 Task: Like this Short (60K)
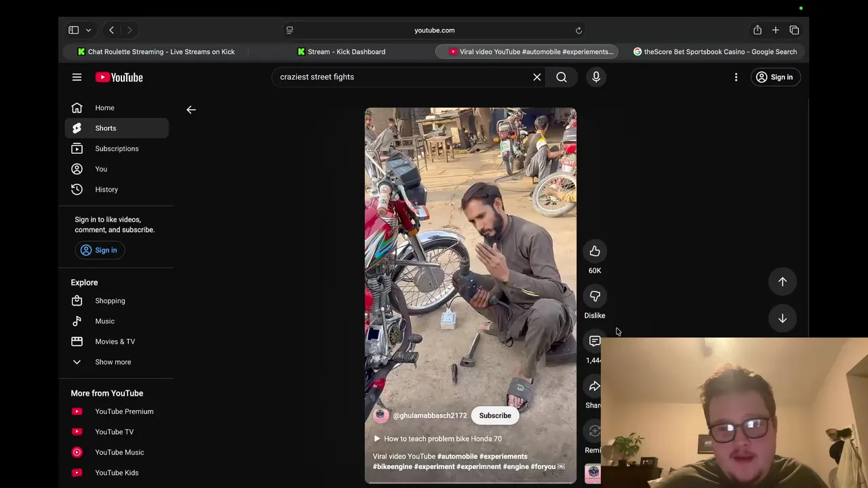(595, 251)
